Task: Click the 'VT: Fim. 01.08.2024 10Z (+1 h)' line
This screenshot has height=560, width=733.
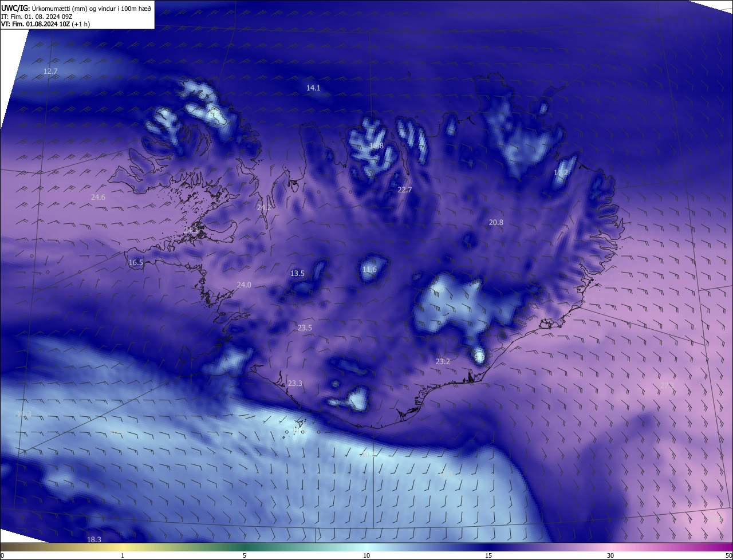Action: (45, 24)
